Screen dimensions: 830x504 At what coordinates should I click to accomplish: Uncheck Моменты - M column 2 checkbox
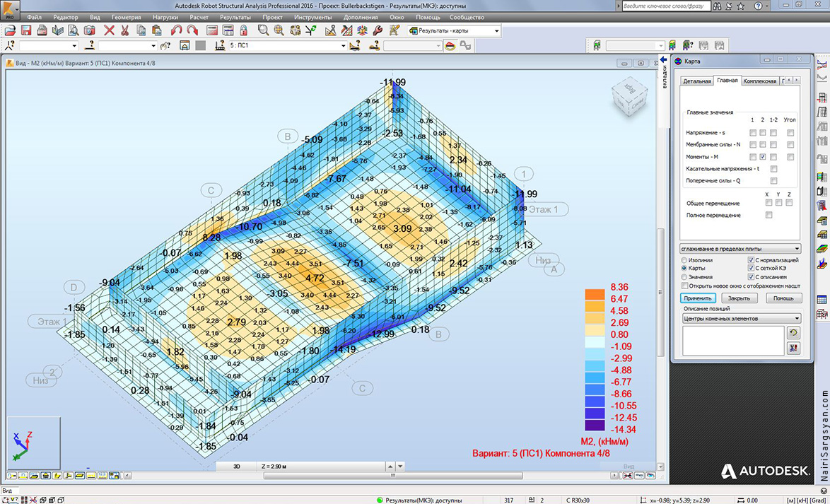coord(763,157)
